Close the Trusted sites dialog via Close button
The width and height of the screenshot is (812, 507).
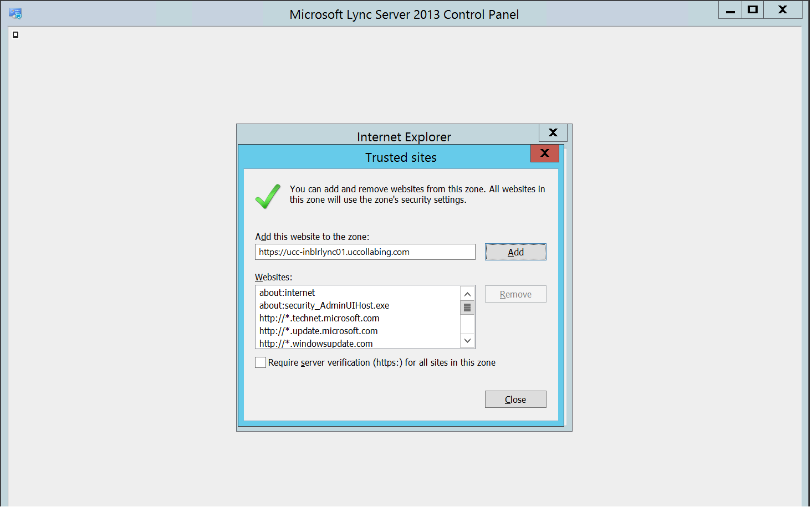pyautogui.click(x=515, y=400)
